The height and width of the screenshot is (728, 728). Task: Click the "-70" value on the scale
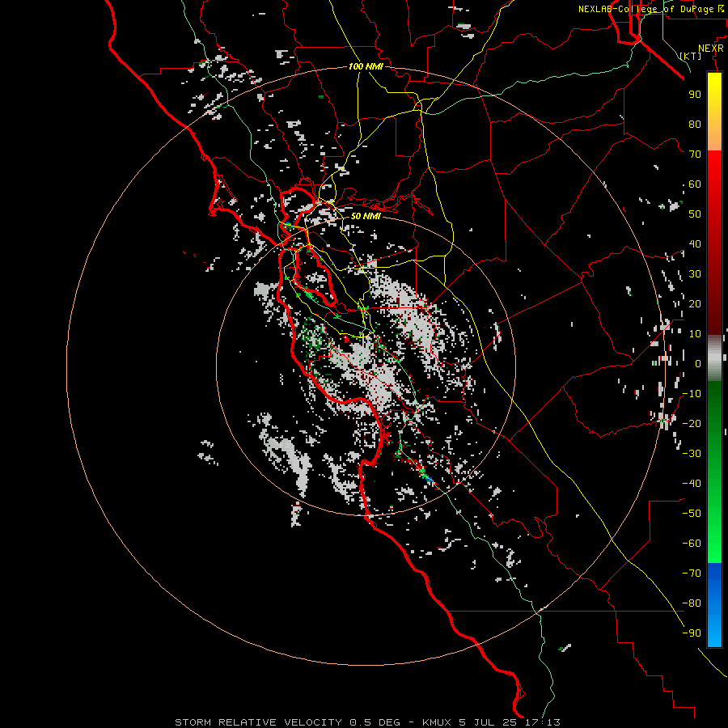click(692, 573)
